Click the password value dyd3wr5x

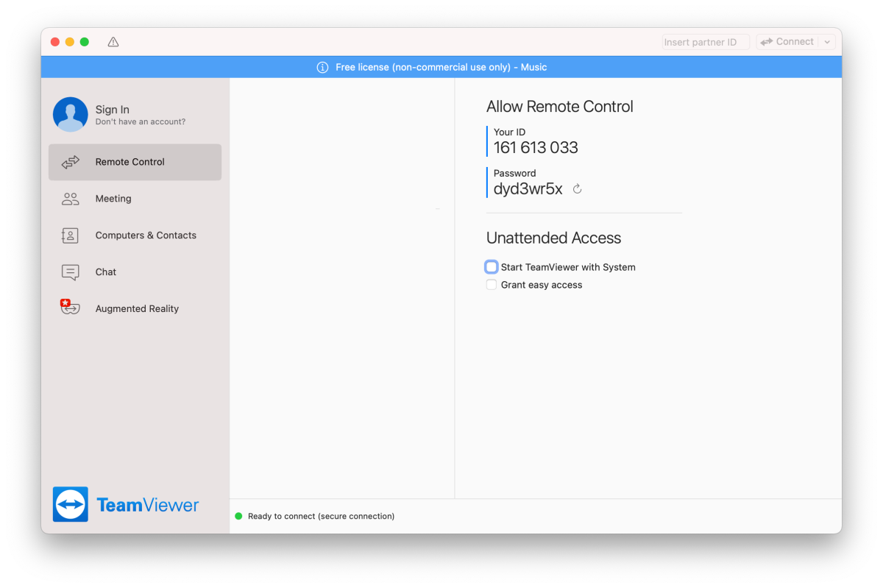pos(528,189)
